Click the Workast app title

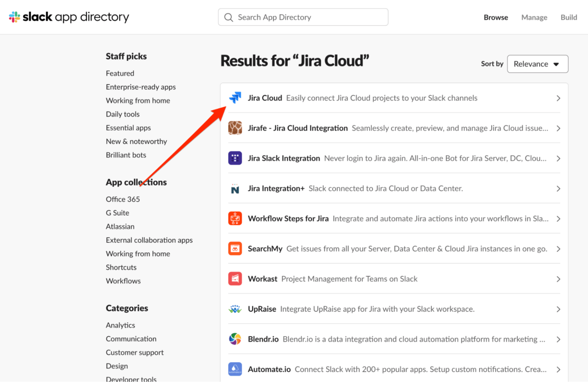tap(263, 279)
